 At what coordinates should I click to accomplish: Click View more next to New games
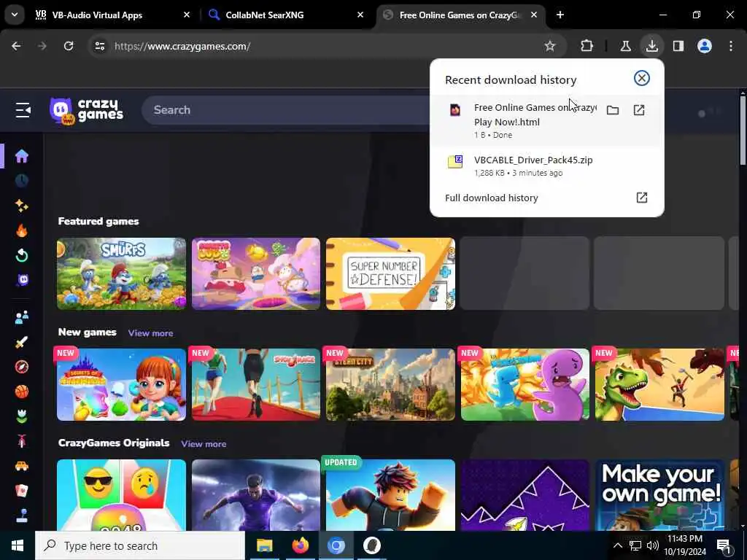tap(150, 333)
